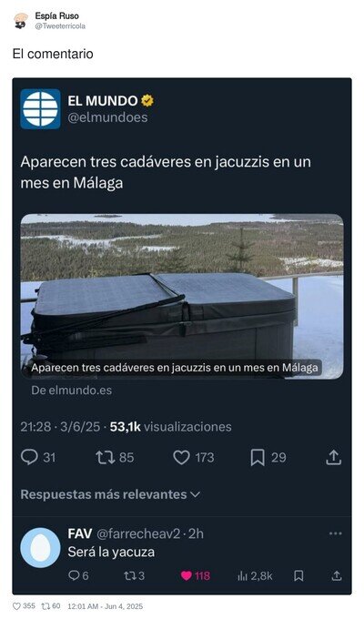Image resolution: width=364 pixels, height=619 pixels.
Task: Retweet FAV's comment (3)
Action: 135,576
